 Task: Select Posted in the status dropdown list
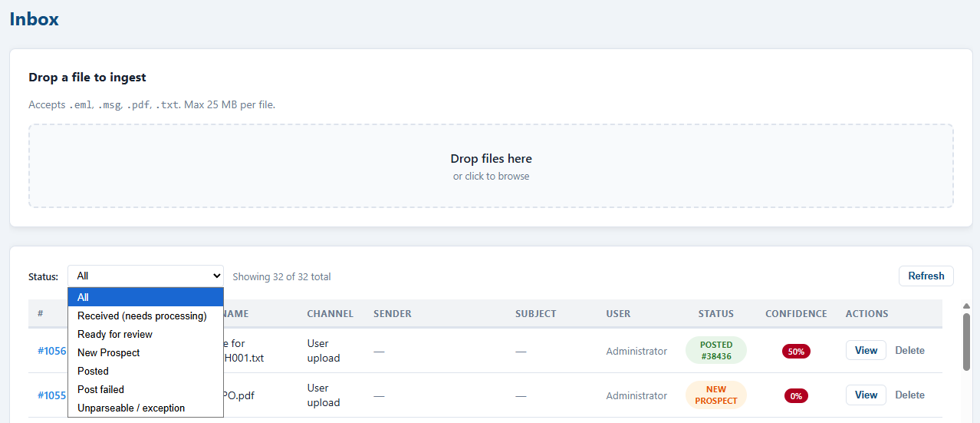coord(146,371)
